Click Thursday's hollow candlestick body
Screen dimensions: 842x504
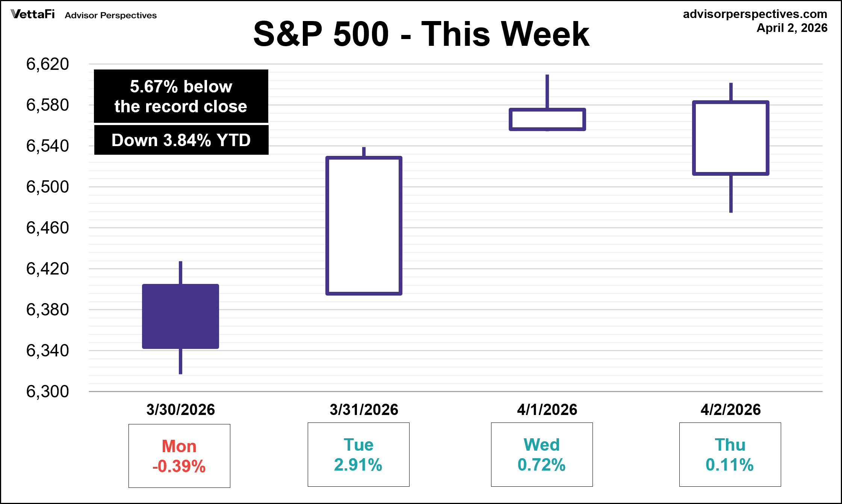coord(730,138)
